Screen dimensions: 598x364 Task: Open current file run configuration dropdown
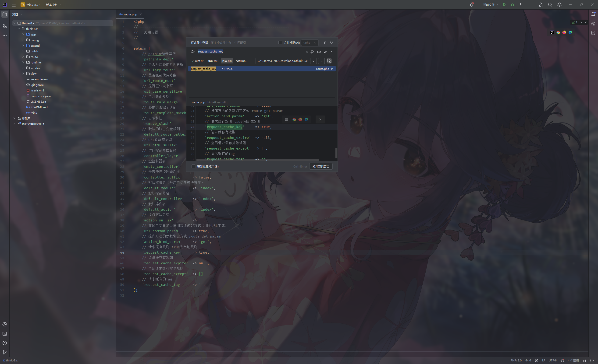pyautogui.click(x=491, y=5)
